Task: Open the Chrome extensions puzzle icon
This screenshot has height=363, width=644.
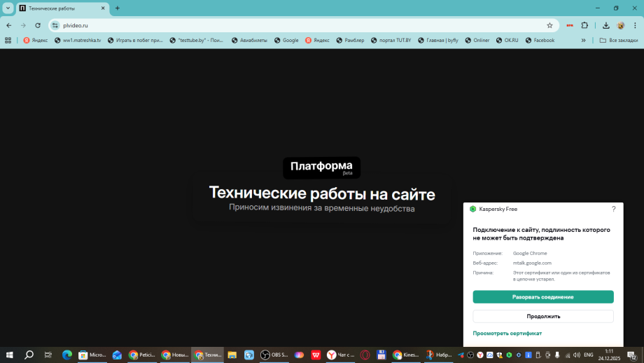Action: 584,25
